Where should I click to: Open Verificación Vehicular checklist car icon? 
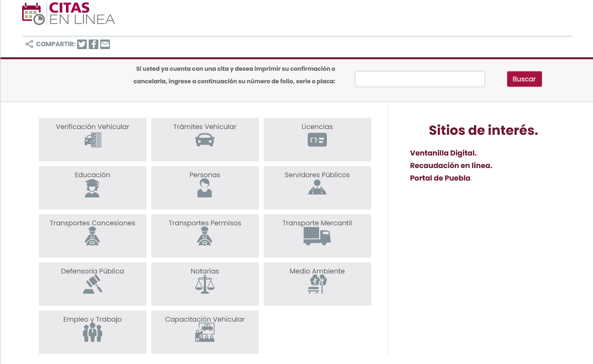point(93,140)
